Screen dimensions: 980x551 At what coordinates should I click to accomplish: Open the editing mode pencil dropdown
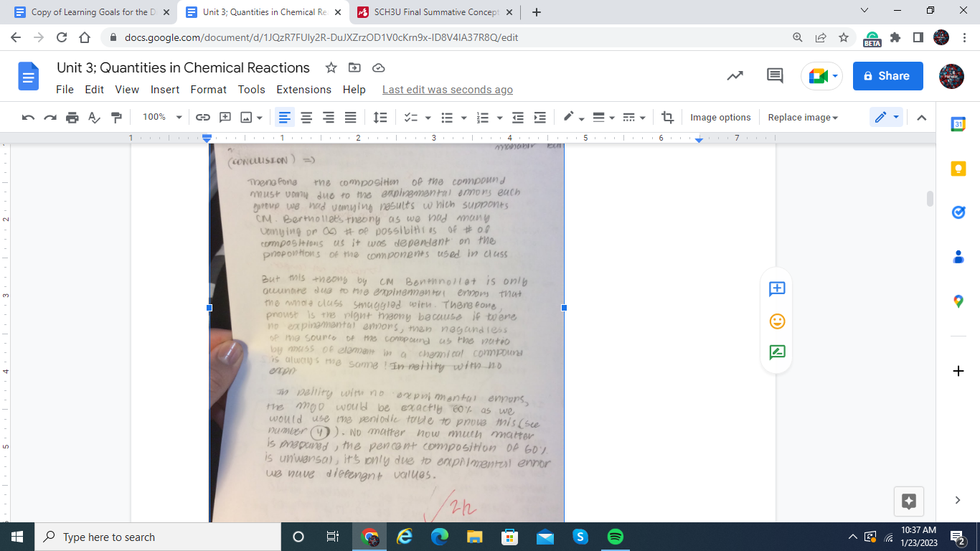pyautogui.click(x=886, y=118)
